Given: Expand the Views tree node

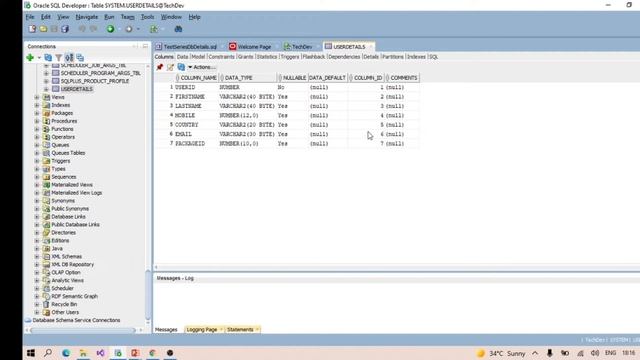Looking at the screenshot, I should click(37, 97).
